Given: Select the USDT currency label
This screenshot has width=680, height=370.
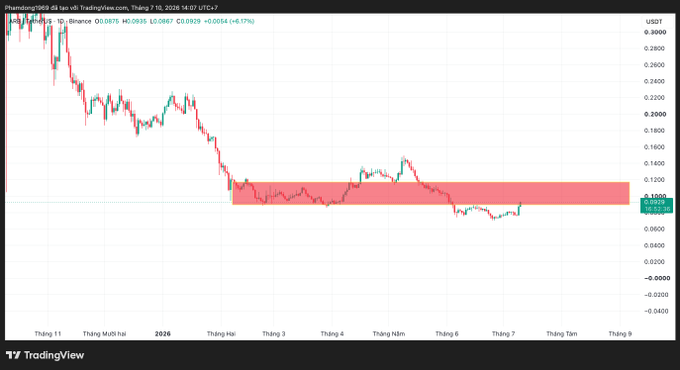Looking at the screenshot, I should (x=654, y=22).
